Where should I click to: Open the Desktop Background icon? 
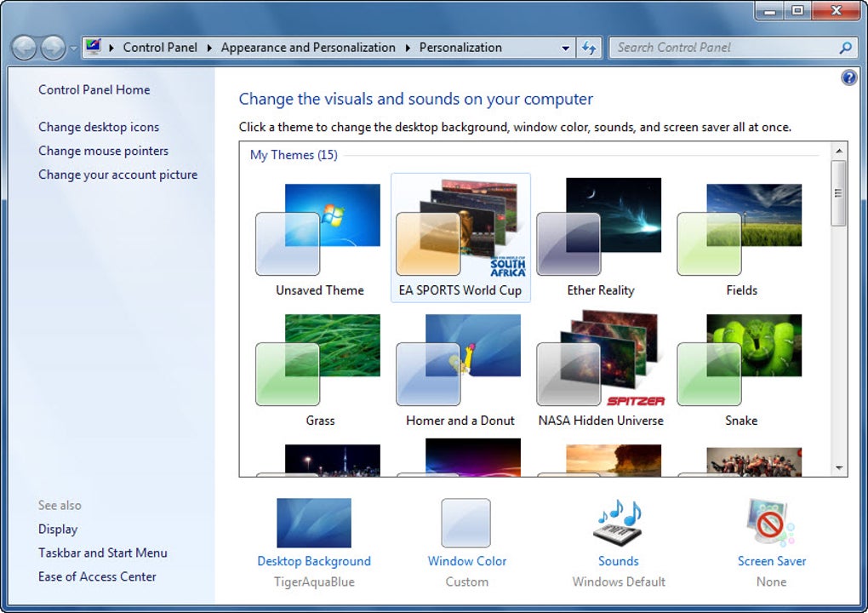314,523
